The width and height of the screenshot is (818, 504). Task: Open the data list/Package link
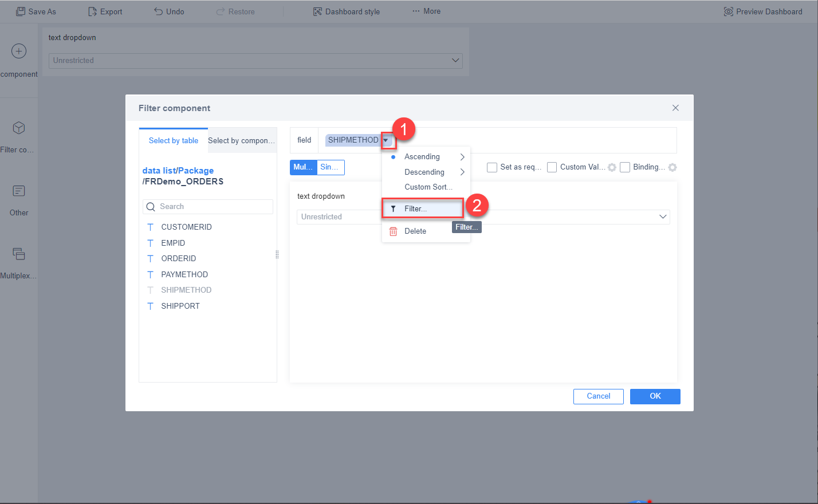(178, 171)
